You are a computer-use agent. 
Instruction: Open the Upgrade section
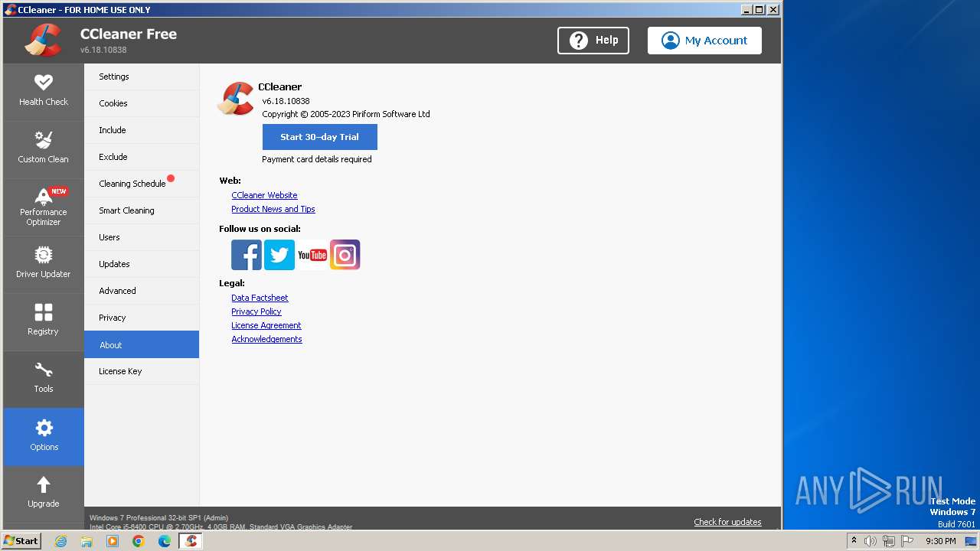[44, 494]
